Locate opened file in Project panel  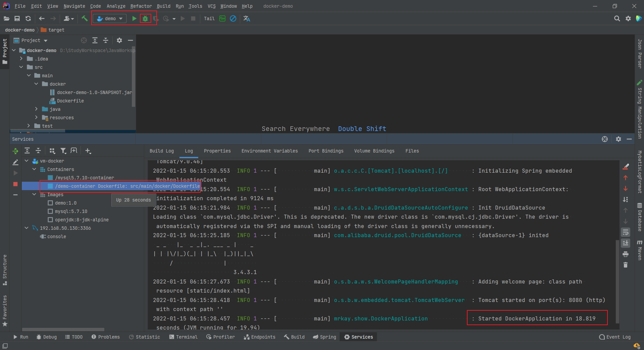84,40
